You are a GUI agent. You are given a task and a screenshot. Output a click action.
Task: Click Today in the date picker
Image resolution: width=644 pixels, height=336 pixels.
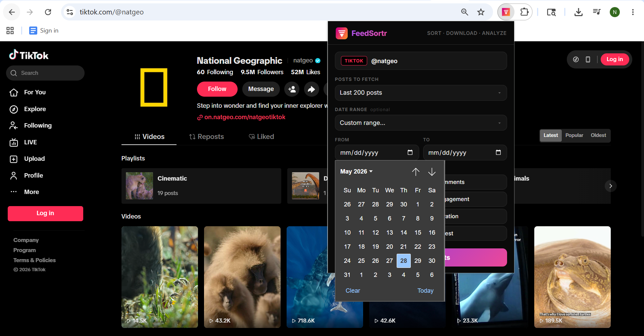click(x=425, y=291)
